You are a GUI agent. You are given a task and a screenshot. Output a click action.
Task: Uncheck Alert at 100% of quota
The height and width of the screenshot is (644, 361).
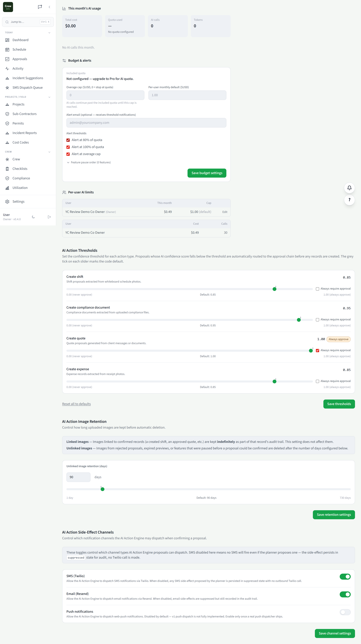[68, 147]
